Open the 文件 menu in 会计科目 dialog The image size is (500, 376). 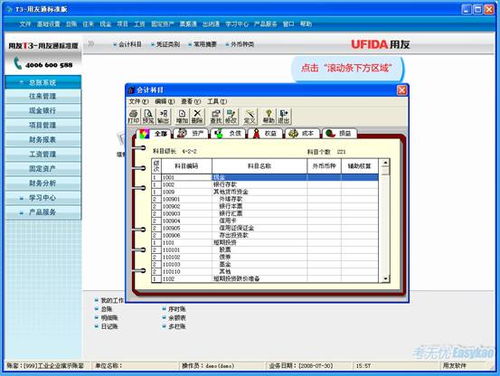[139, 101]
